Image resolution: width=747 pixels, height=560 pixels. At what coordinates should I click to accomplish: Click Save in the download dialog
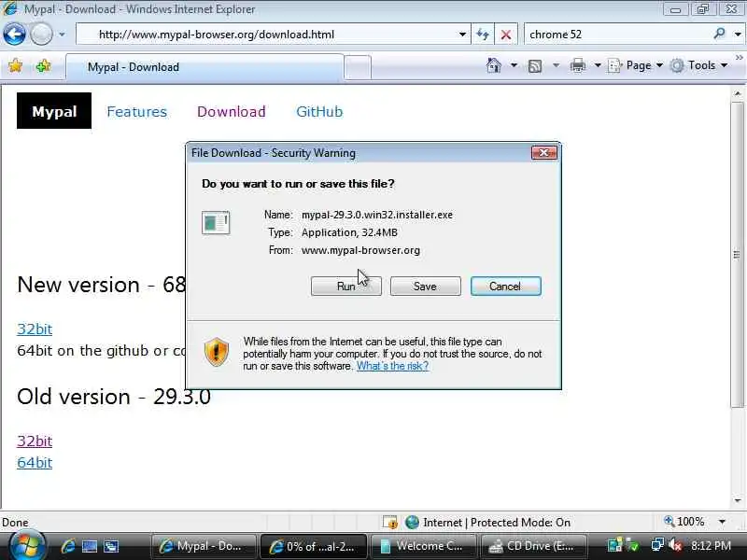pyautogui.click(x=426, y=287)
